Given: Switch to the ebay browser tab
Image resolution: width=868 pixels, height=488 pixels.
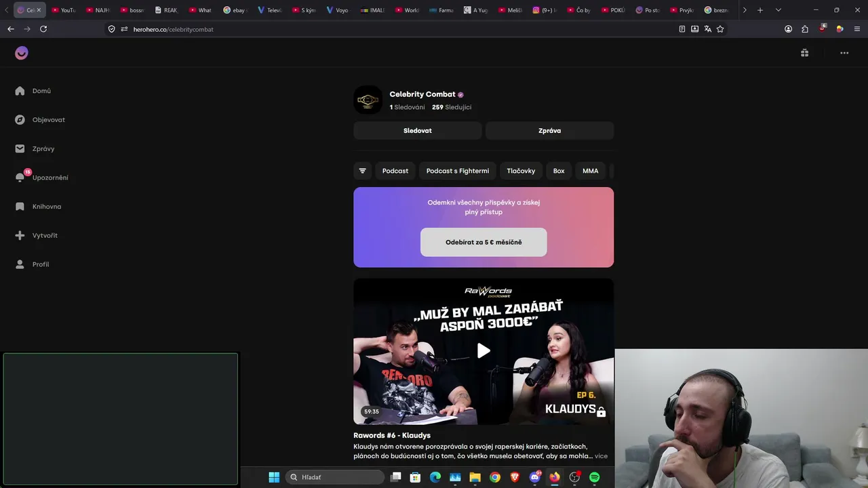Looking at the screenshot, I should [x=234, y=10].
